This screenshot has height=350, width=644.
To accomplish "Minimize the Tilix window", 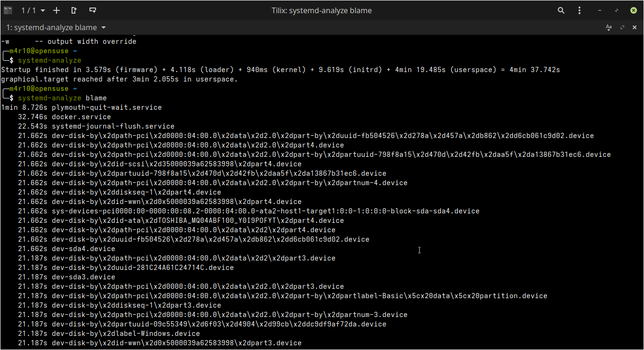I will [600, 10].
